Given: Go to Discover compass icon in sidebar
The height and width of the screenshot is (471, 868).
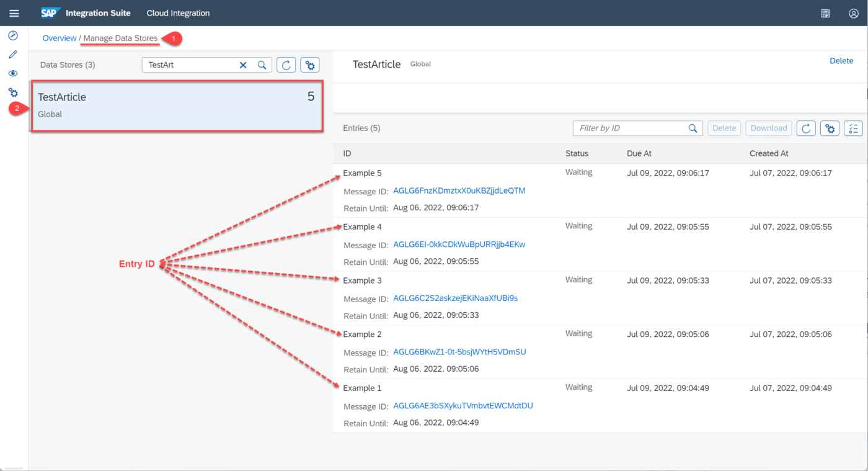Looking at the screenshot, I should click(x=13, y=36).
